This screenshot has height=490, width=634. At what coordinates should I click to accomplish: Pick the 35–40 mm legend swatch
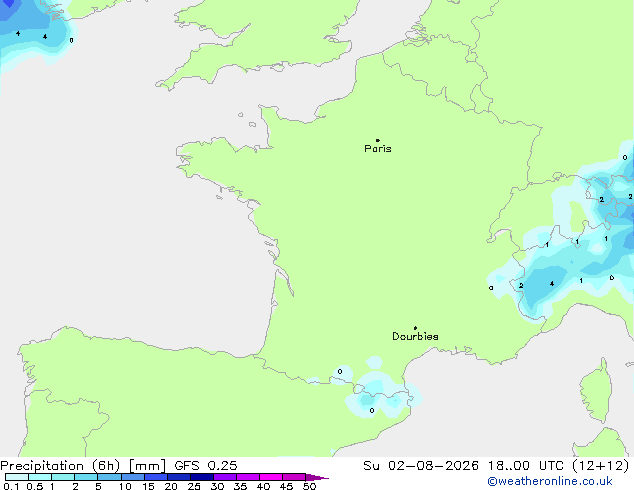tap(248, 477)
